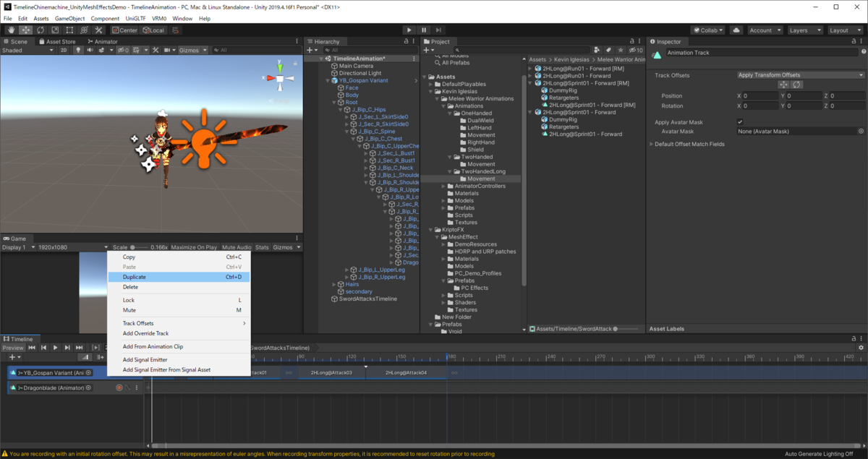Expand Default Offset Match Fields
Image resolution: width=868 pixels, height=459 pixels.
pyautogui.click(x=652, y=144)
